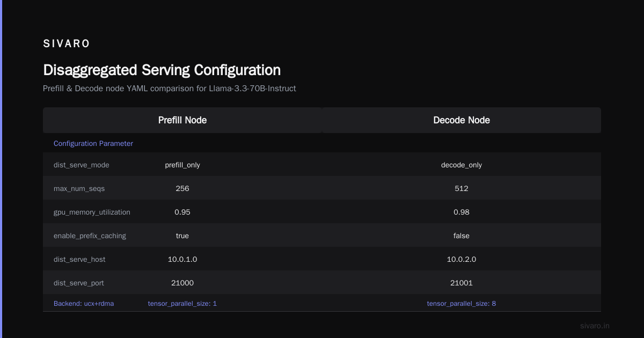This screenshot has width=644, height=338.
Task: Open the sivaro.in site link
Action: point(595,326)
